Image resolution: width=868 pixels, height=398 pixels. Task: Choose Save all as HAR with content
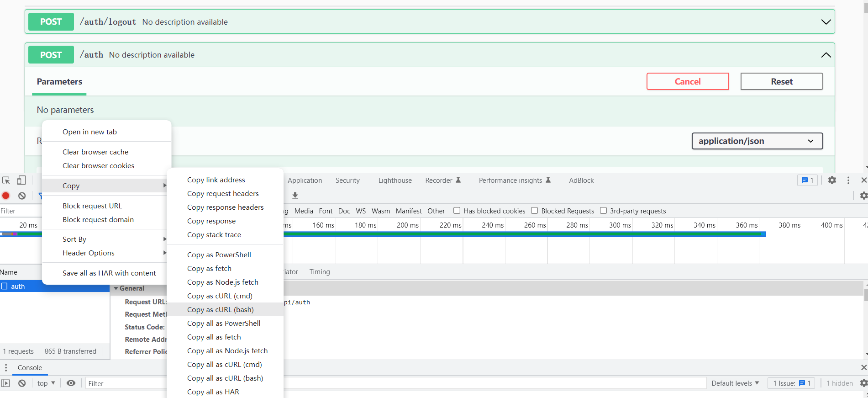tap(107, 273)
